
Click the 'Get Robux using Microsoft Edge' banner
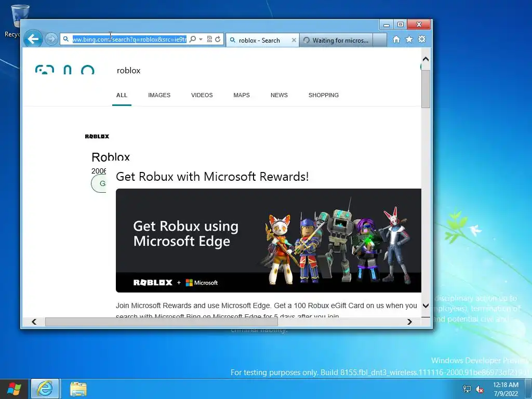pos(269,241)
